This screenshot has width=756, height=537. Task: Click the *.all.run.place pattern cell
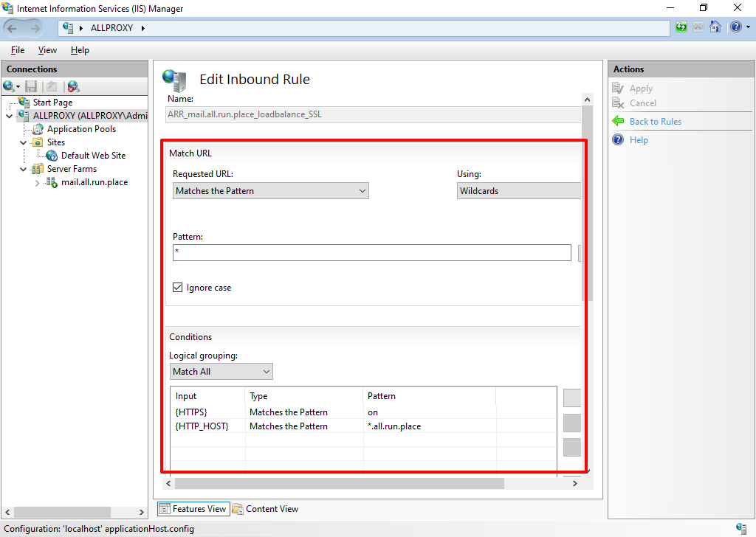tap(394, 426)
